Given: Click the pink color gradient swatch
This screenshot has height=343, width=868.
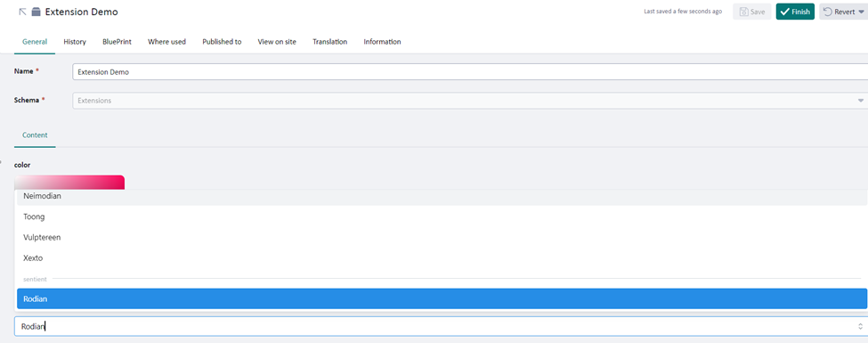Looking at the screenshot, I should click(x=69, y=183).
